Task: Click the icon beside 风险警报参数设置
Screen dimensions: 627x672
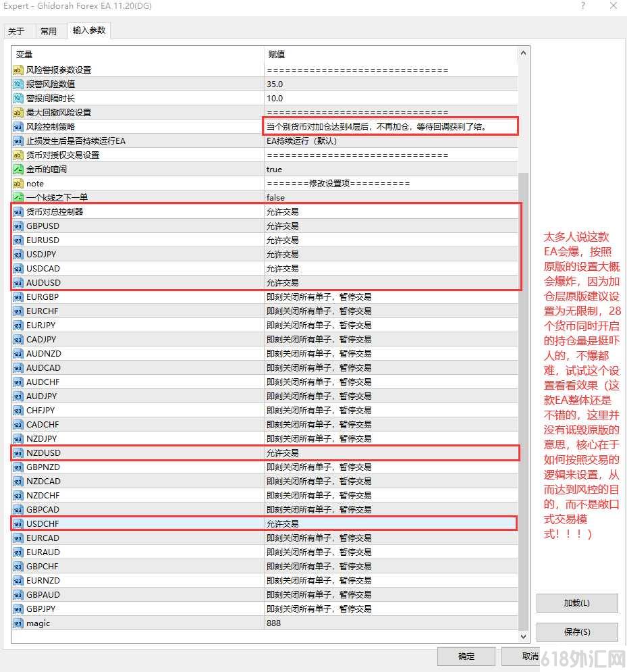Action: click(18, 70)
